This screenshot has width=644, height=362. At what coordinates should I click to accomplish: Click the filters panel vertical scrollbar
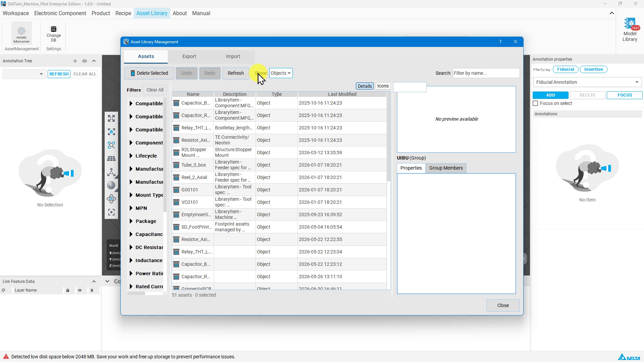pos(165,155)
